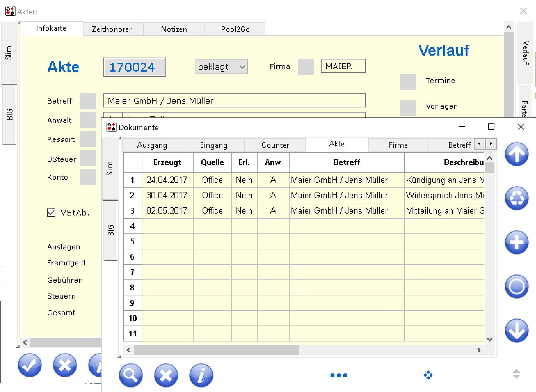Click the cell Mitteilung an Maier
Image resolution: width=536 pixels, height=392 pixels.
click(444, 211)
